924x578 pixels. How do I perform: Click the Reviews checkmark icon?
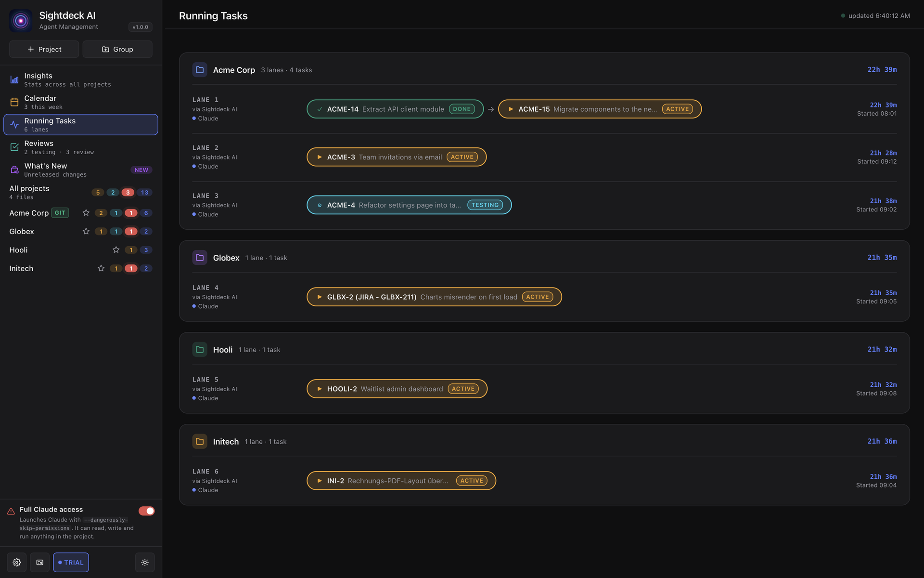point(14,147)
